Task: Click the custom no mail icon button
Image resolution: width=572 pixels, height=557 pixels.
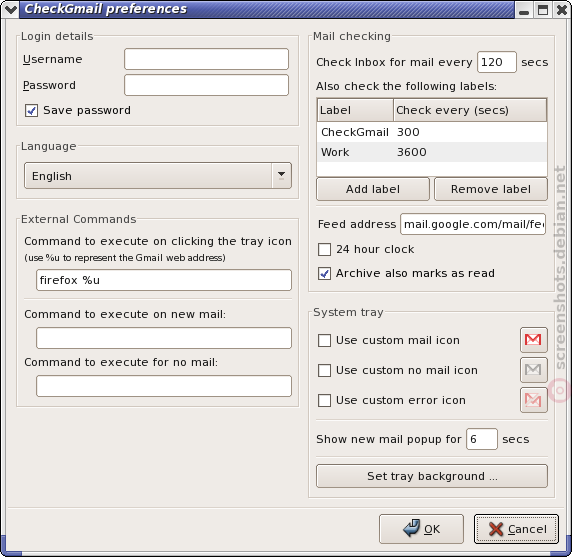Action: click(x=534, y=370)
